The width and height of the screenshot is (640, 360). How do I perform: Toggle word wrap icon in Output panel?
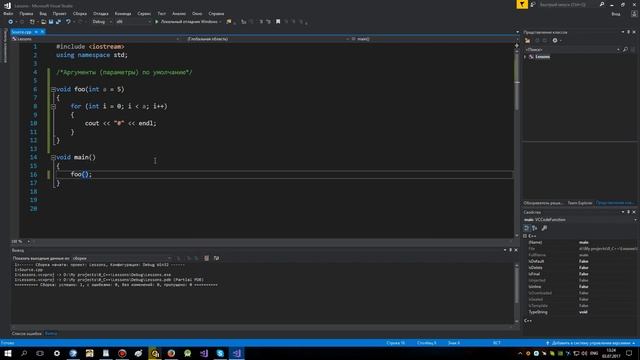216,258
